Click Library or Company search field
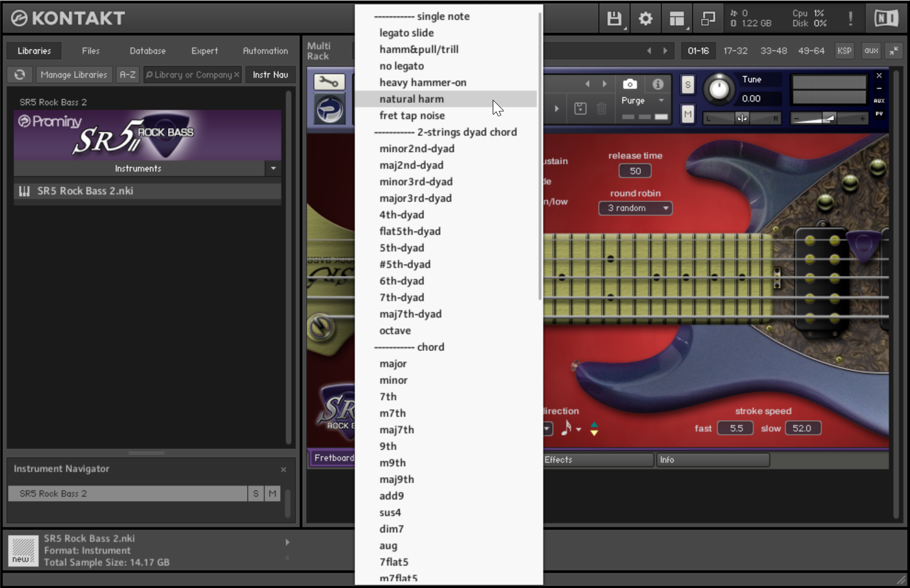The height and width of the screenshot is (588, 910). pos(192,74)
